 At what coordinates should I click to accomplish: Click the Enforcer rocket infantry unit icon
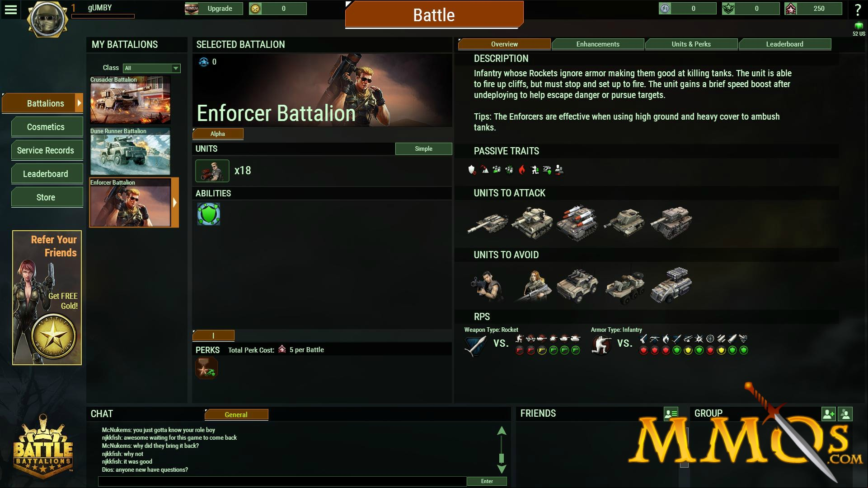pos(212,171)
